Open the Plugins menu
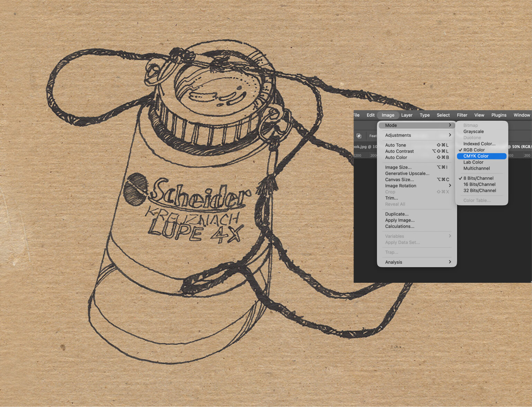 pyautogui.click(x=499, y=115)
